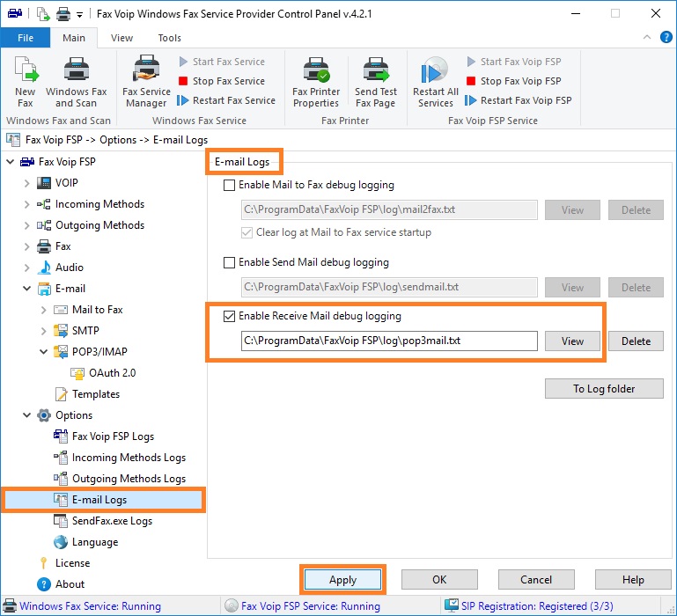
Task: Expand the SMTP tree node
Action: pyautogui.click(x=44, y=331)
